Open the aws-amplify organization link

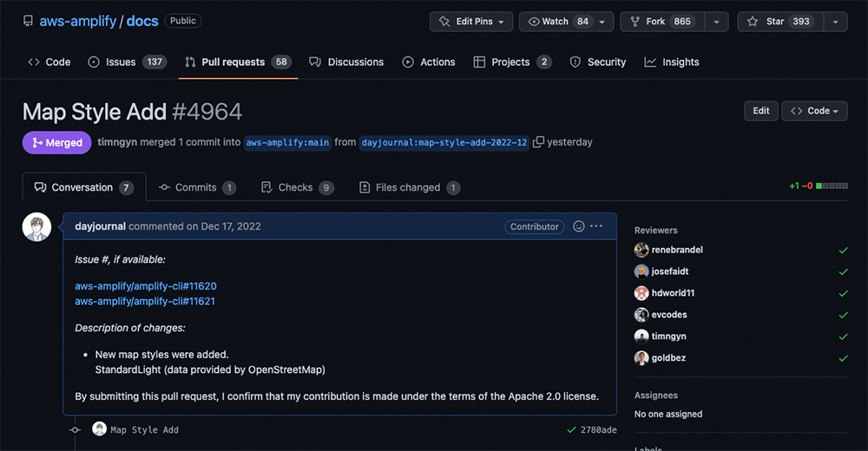coord(77,21)
